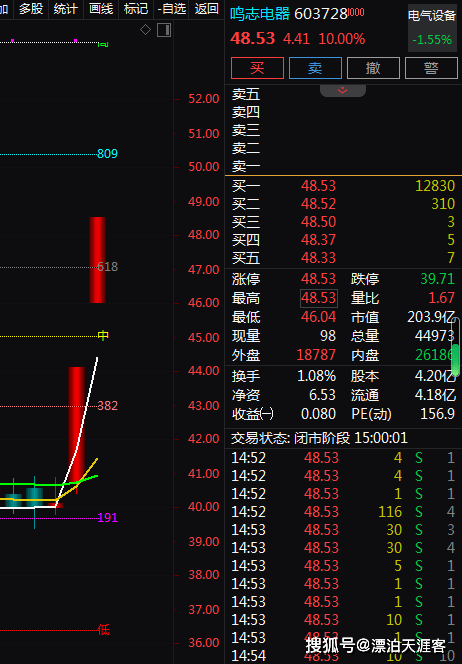
Task: Click the 量比 value 1.67
Action: 441,298
